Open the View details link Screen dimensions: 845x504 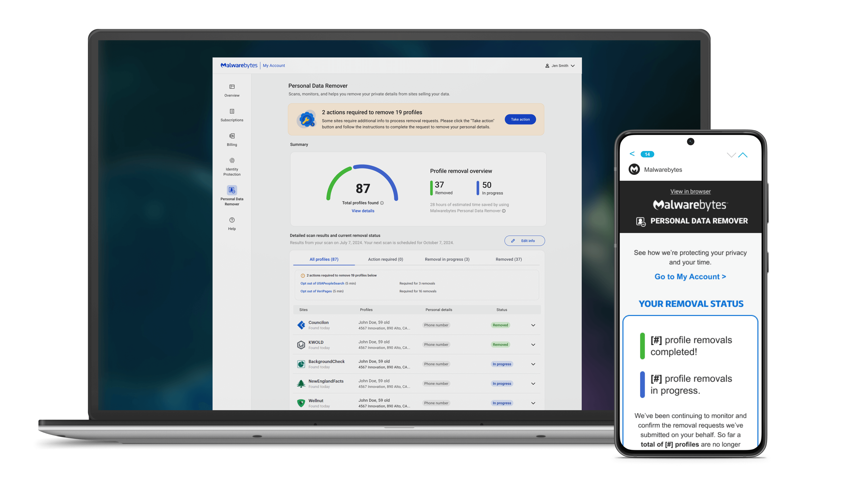tap(363, 211)
